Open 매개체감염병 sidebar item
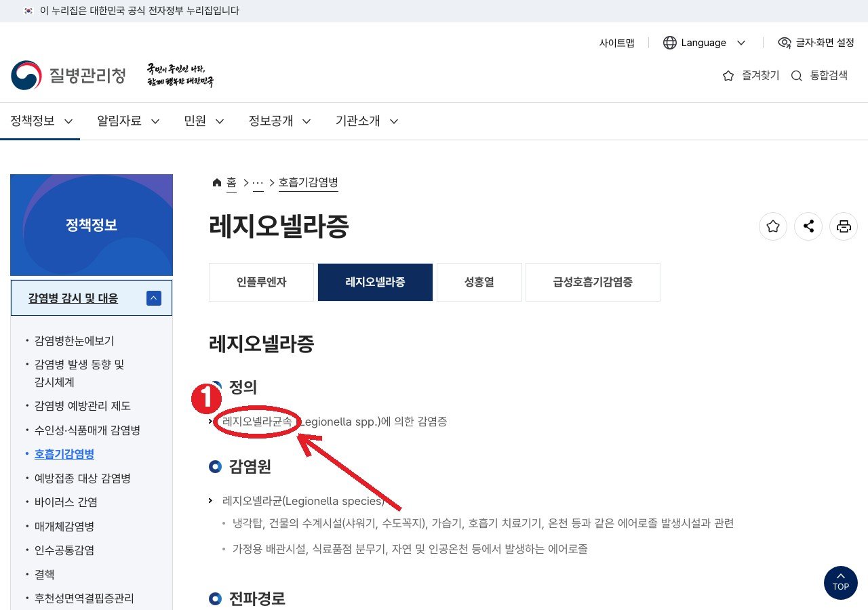The image size is (868, 610). tap(64, 526)
